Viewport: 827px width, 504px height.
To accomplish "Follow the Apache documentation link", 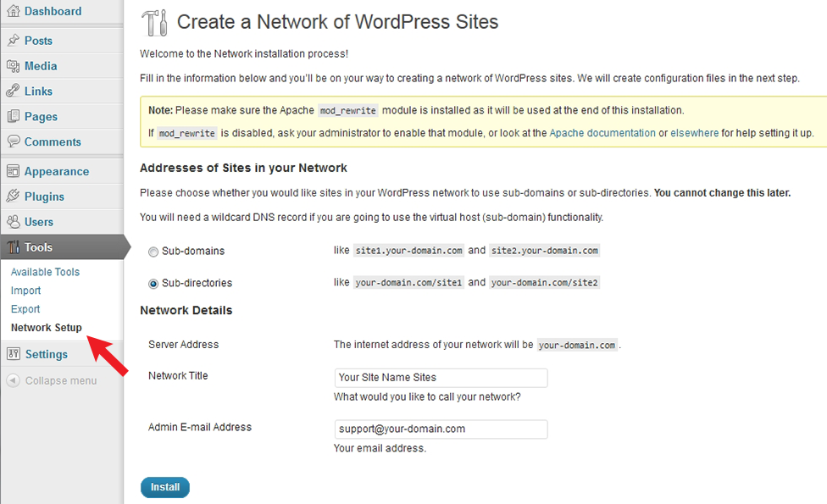I will point(602,133).
